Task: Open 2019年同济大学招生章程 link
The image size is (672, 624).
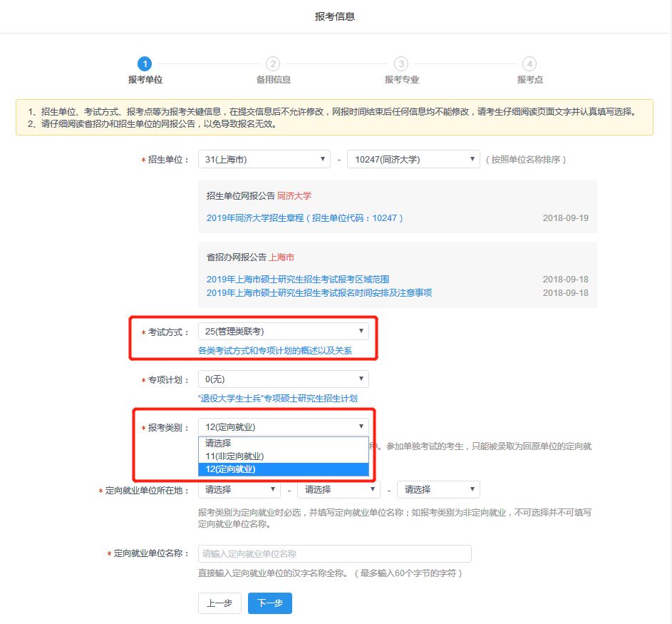Action: pyautogui.click(x=305, y=218)
